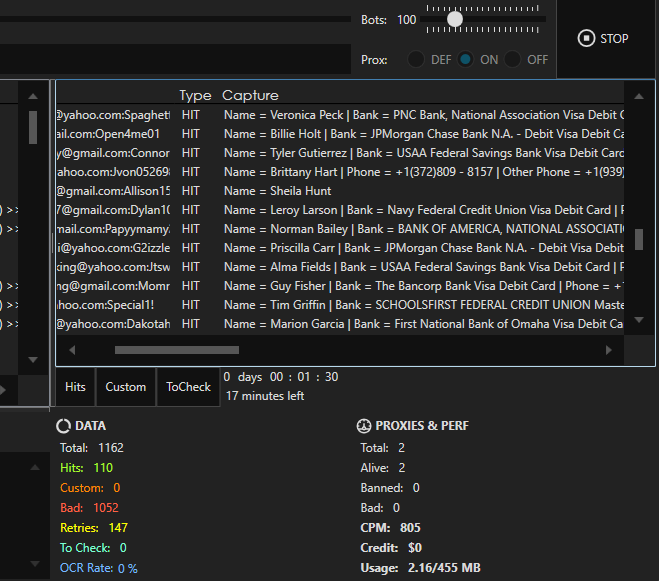The height and width of the screenshot is (581, 659).
Task: Click the DATA Total value 1162
Action: (x=111, y=448)
